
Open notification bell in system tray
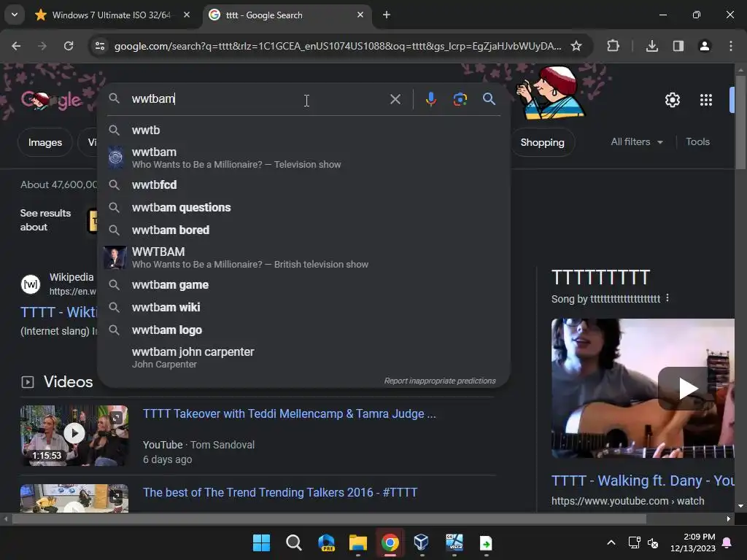click(727, 542)
